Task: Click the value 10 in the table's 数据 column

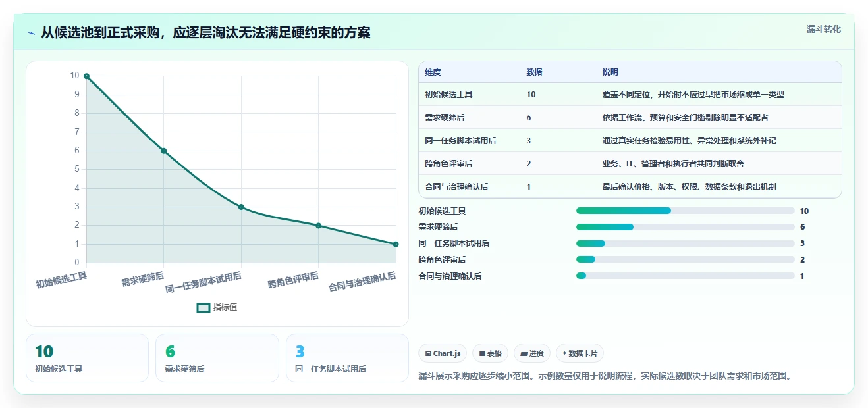Action: tap(531, 95)
